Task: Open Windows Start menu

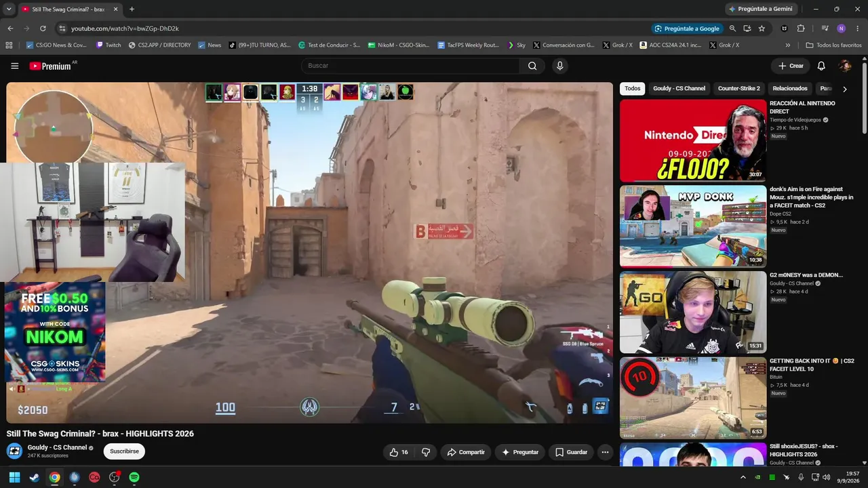Action: [14, 477]
